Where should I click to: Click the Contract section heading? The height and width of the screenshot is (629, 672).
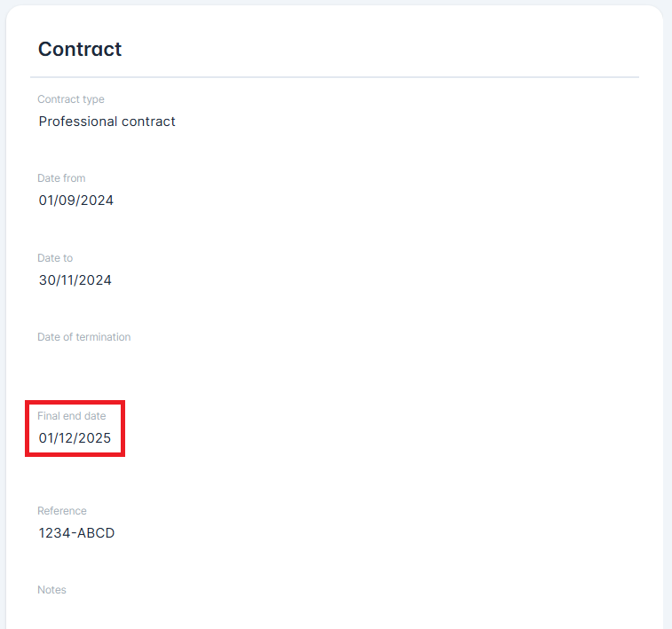pos(80,50)
